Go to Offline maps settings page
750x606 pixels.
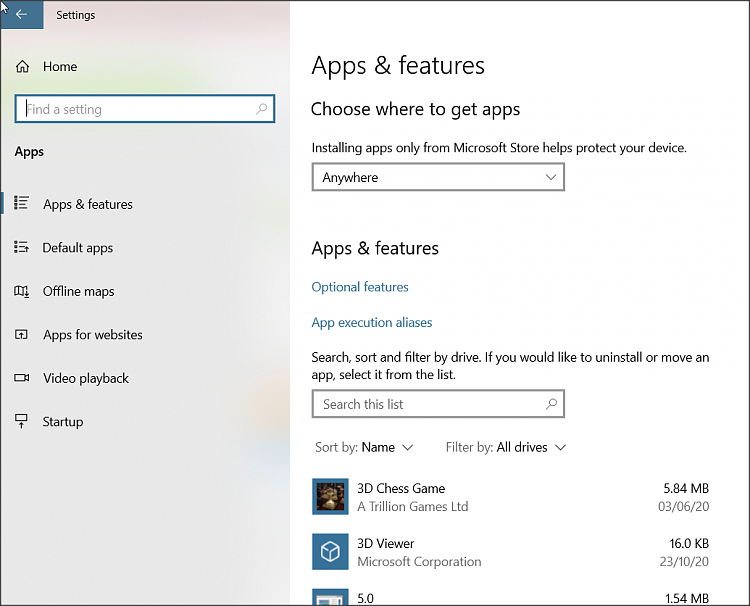(x=79, y=292)
